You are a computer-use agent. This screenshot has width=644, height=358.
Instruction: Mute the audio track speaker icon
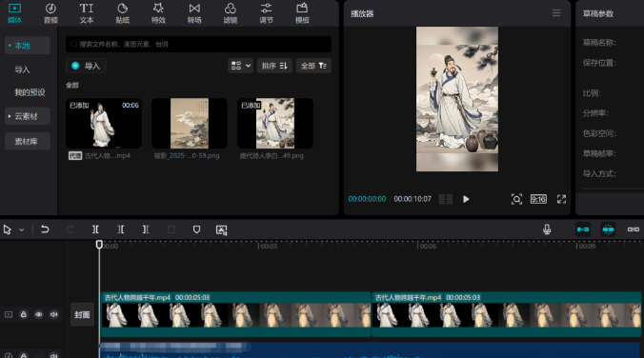click(x=53, y=355)
